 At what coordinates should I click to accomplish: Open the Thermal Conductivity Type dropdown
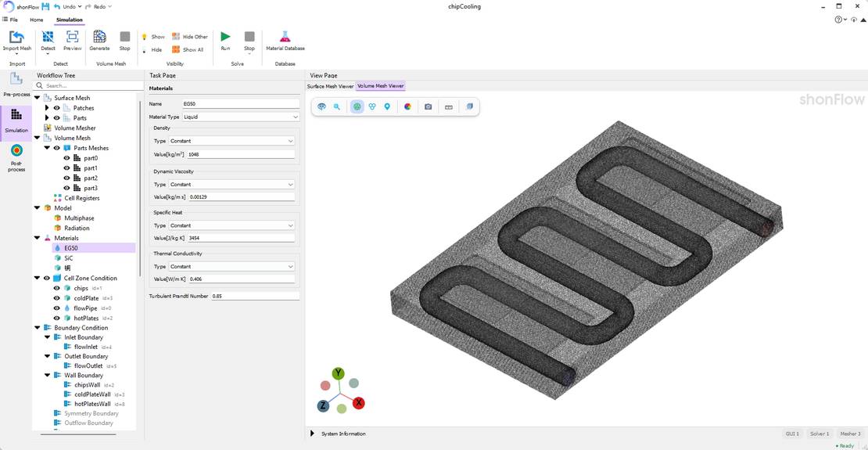(231, 267)
